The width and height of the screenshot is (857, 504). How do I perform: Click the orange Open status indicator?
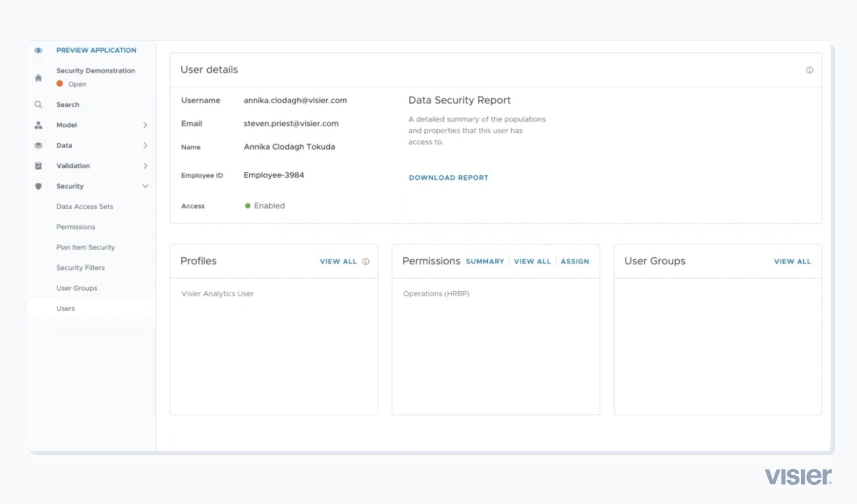[x=60, y=84]
